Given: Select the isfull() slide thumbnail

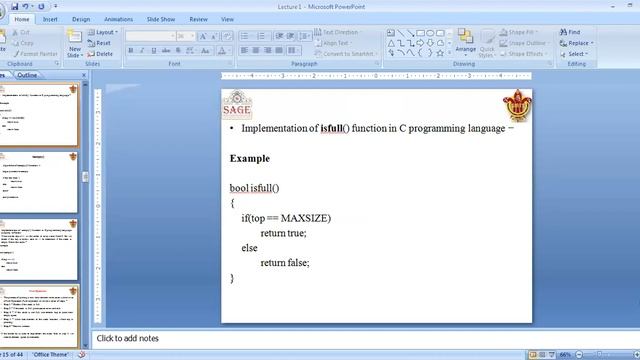Looking at the screenshot, I should 39,115.
